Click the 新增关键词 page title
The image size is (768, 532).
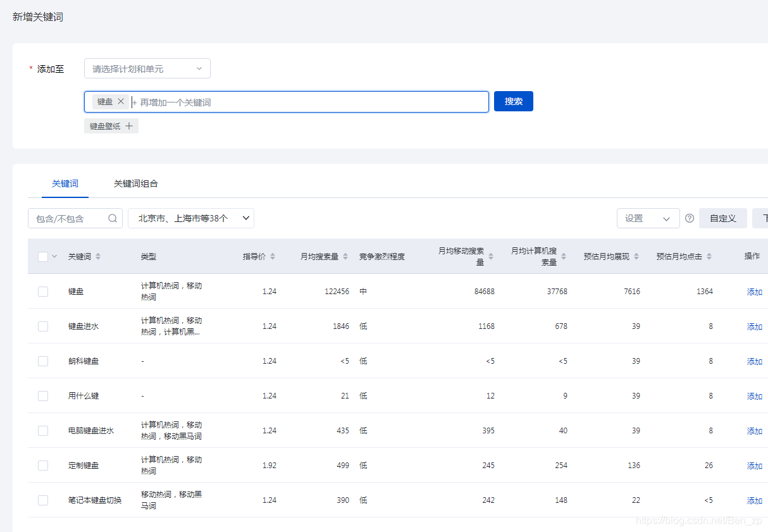click(38, 17)
